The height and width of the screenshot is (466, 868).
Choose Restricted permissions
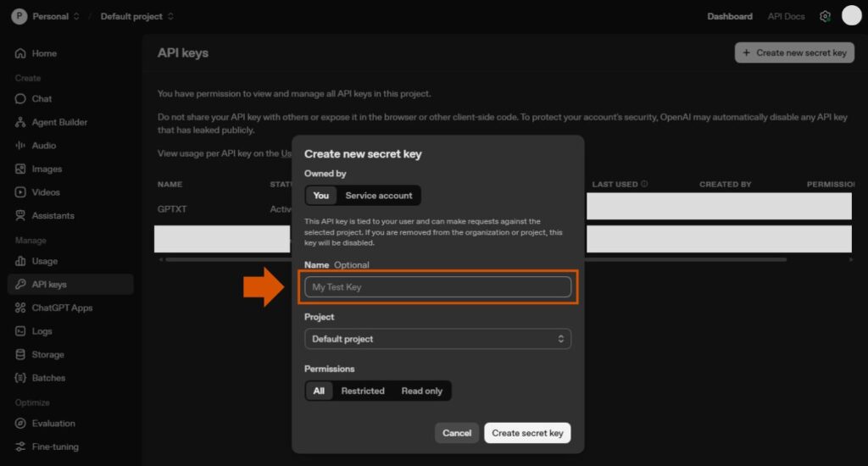363,391
